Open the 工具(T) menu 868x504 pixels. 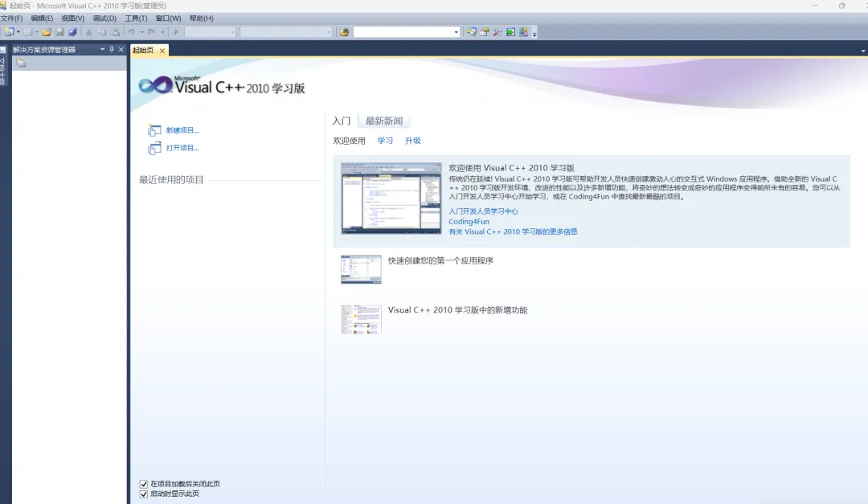pyautogui.click(x=136, y=18)
